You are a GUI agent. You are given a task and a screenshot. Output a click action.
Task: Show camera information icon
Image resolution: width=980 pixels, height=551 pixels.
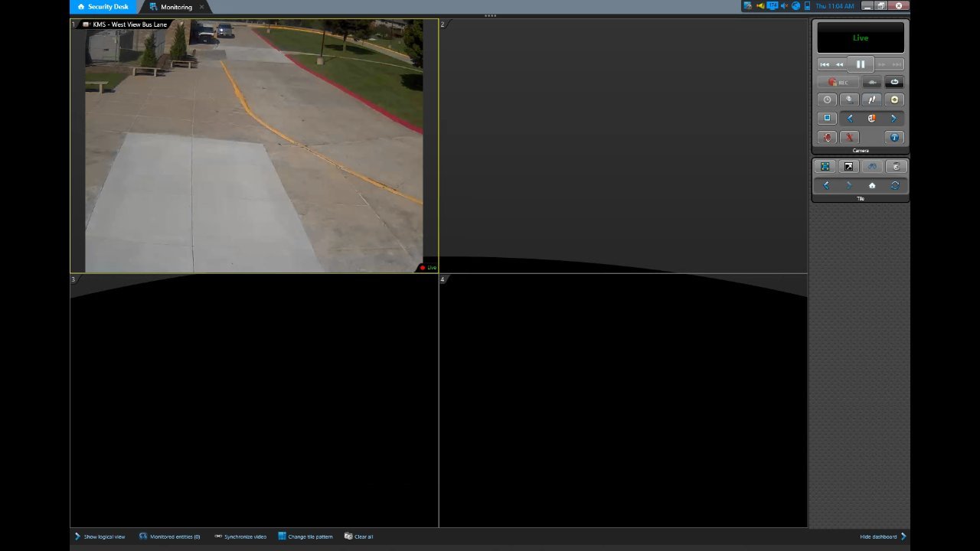(x=894, y=138)
